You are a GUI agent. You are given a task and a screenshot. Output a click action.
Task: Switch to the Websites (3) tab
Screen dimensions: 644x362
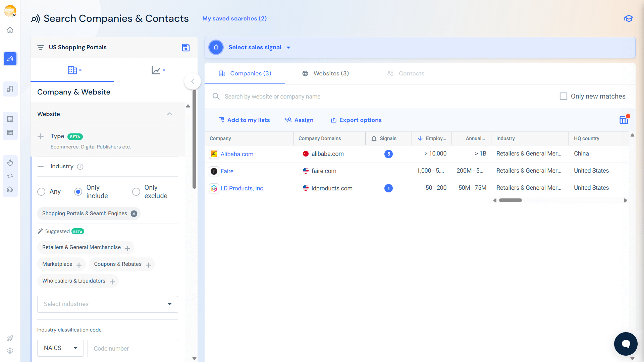tap(325, 74)
